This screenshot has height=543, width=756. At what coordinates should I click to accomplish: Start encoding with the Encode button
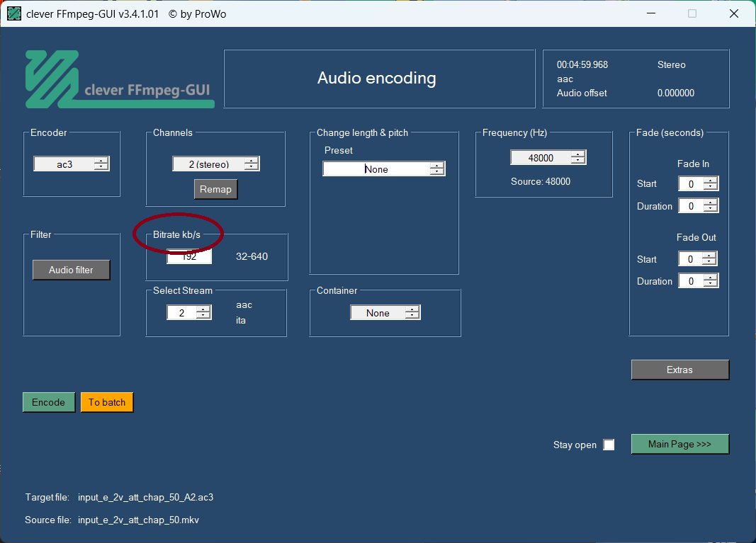(49, 402)
